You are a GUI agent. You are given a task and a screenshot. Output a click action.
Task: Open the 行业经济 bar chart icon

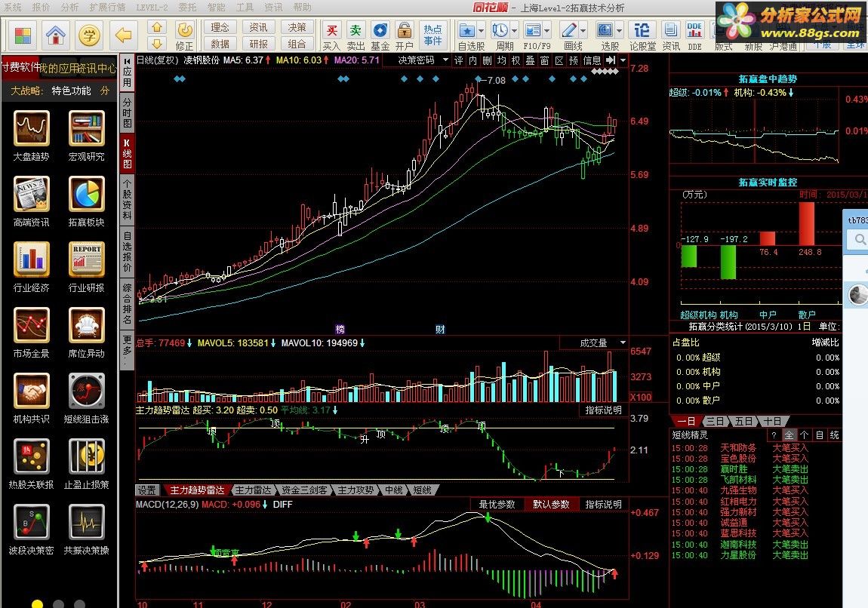click(x=32, y=259)
